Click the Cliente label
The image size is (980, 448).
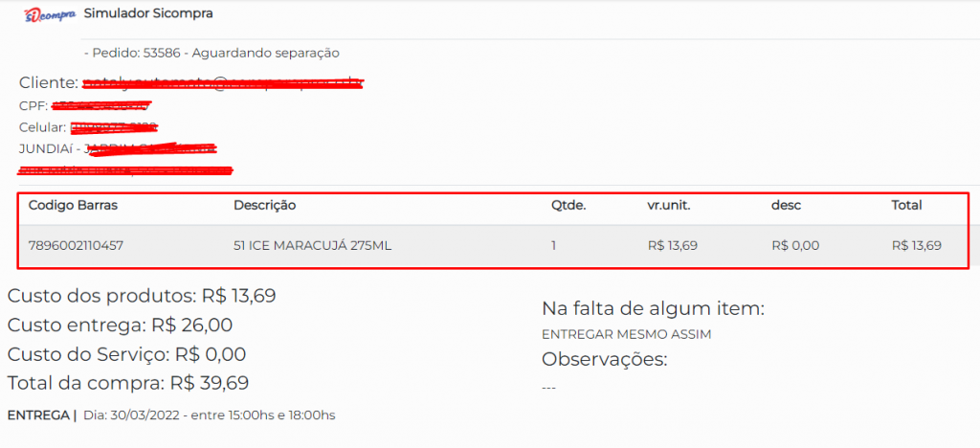tap(48, 83)
